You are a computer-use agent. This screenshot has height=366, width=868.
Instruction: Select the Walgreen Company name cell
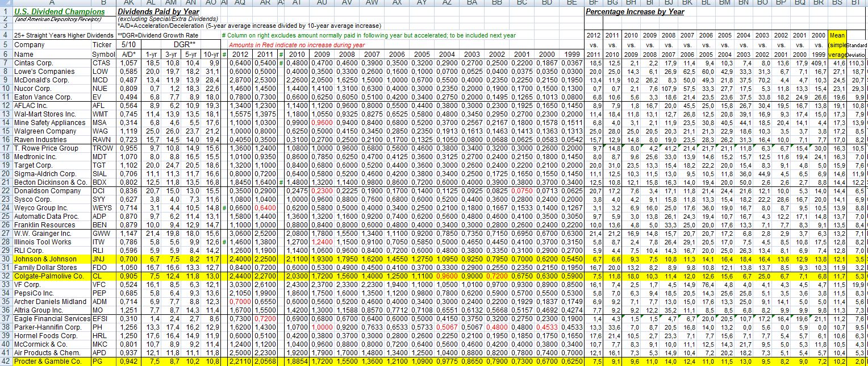(45, 131)
